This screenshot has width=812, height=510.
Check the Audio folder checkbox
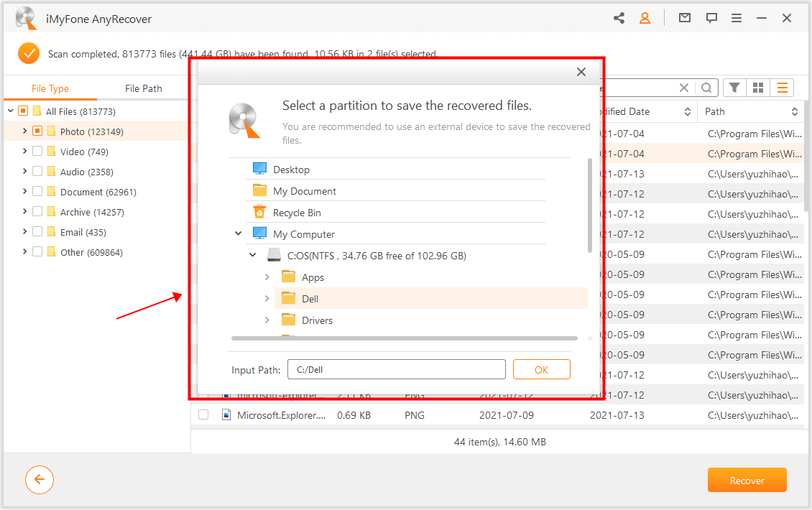pos(39,171)
